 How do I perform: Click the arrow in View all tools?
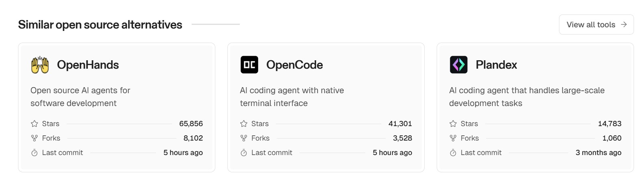pyautogui.click(x=624, y=25)
